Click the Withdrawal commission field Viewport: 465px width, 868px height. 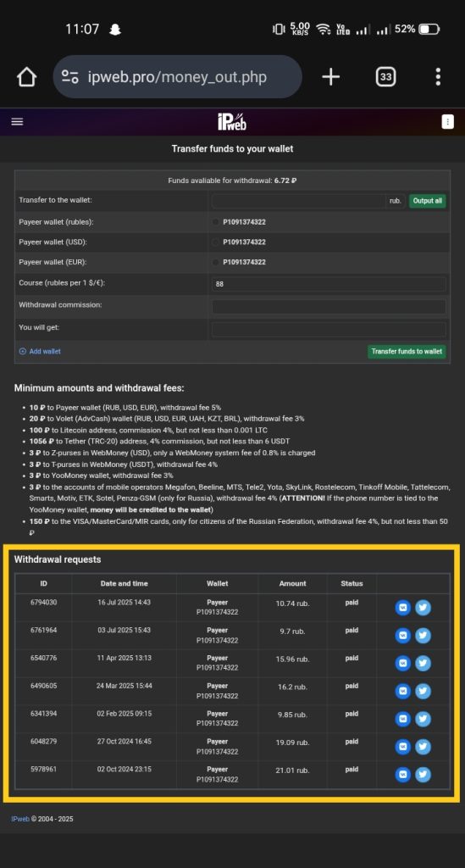[329, 307]
